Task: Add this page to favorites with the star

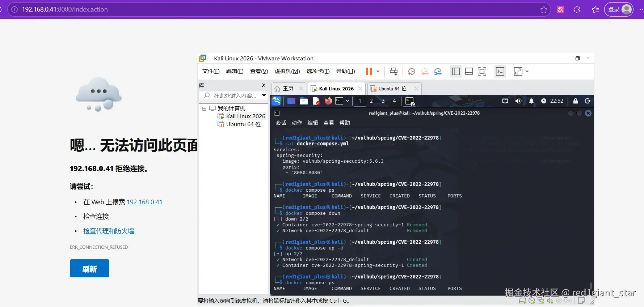Action: pyautogui.click(x=544, y=9)
